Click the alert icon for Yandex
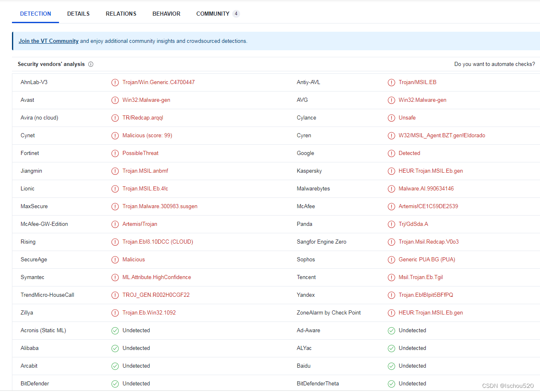 (x=391, y=295)
